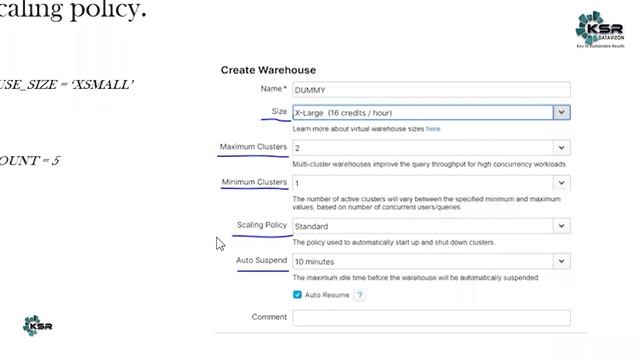Click the KSR Datavizon logo at top right
This screenshot has height=360, width=640.
point(600,29)
